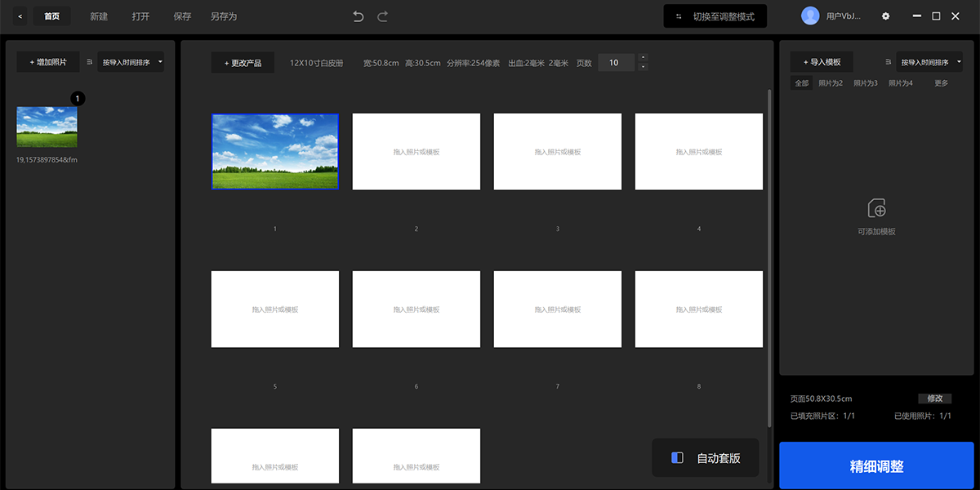This screenshot has height=490, width=980.
Task: Open photo panel 按导入时间排序 dropdown
Action: [x=131, y=62]
